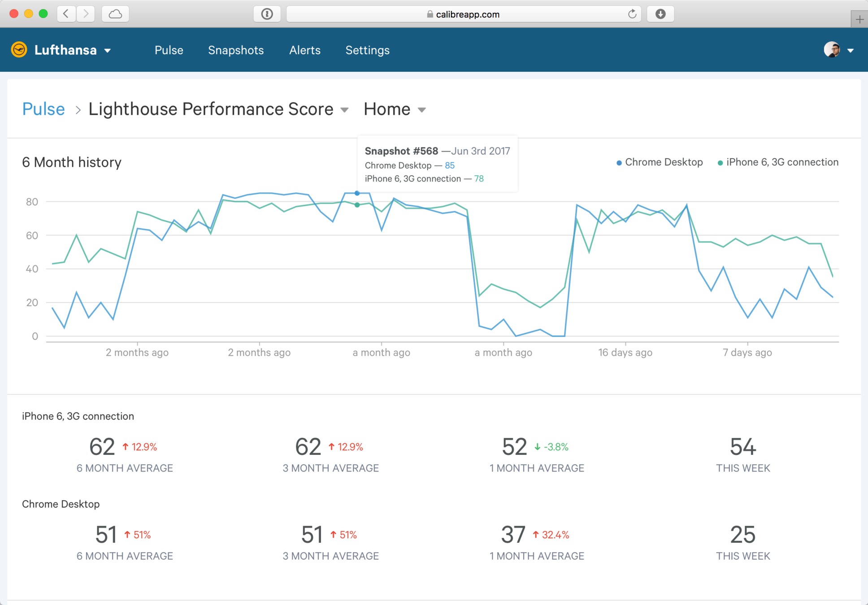Image resolution: width=868 pixels, height=605 pixels.
Task: Toggle the Chrome Desktop legend series
Action: click(659, 162)
